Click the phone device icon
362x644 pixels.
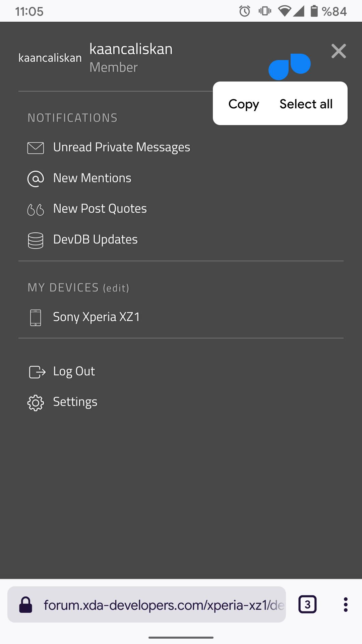pyautogui.click(x=36, y=317)
